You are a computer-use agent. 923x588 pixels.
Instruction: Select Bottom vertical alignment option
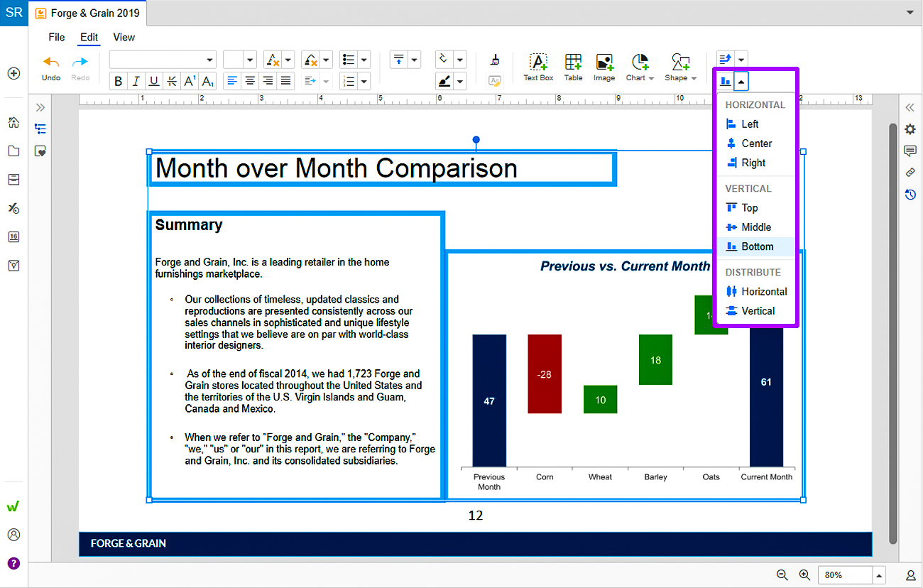pyautogui.click(x=757, y=246)
